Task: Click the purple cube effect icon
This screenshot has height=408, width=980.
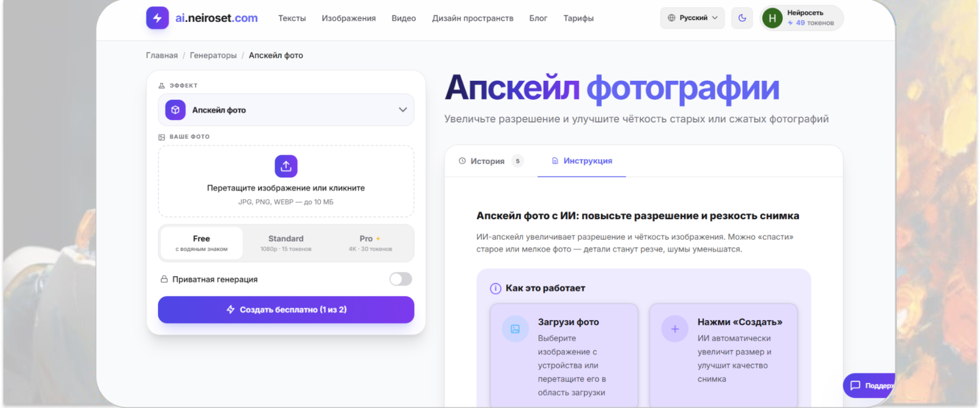Action: coord(175,110)
